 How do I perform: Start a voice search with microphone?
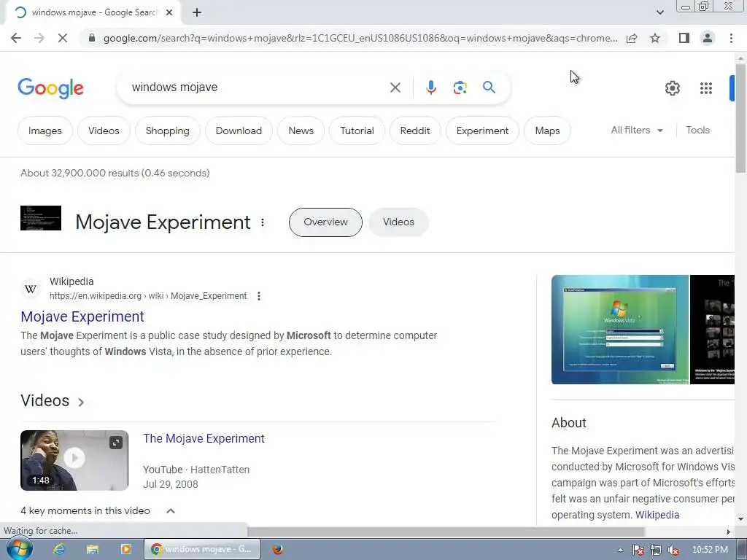pos(430,87)
